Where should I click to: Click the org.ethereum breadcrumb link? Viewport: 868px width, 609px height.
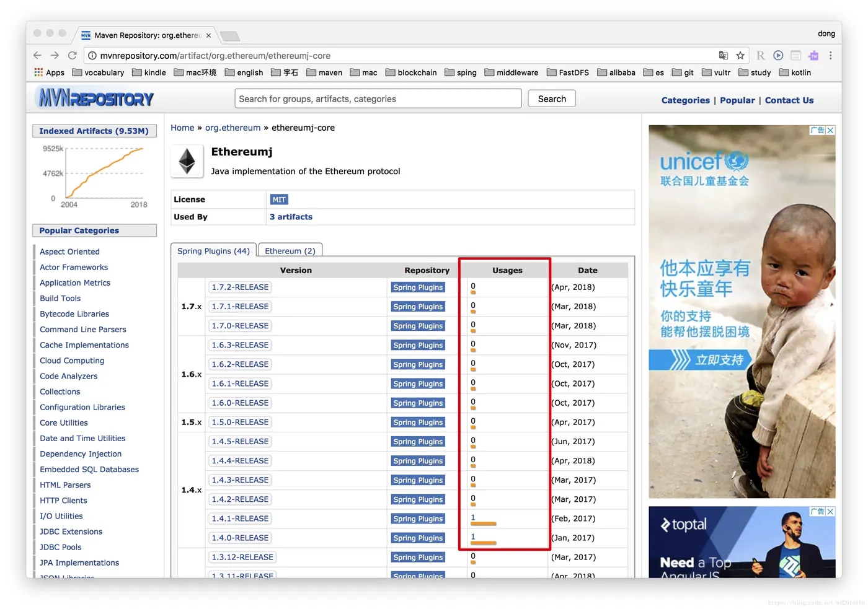[x=233, y=128]
